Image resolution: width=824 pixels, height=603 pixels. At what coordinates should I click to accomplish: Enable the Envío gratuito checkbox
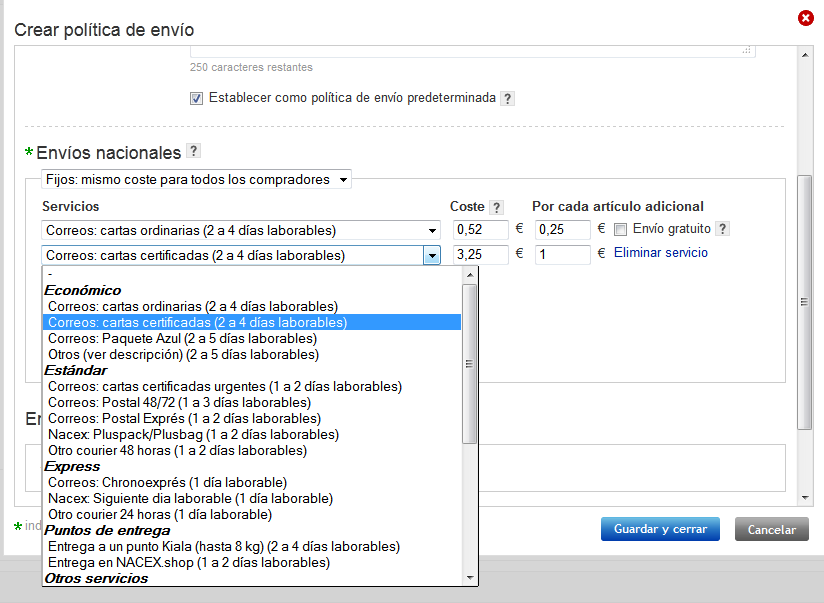coord(621,229)
